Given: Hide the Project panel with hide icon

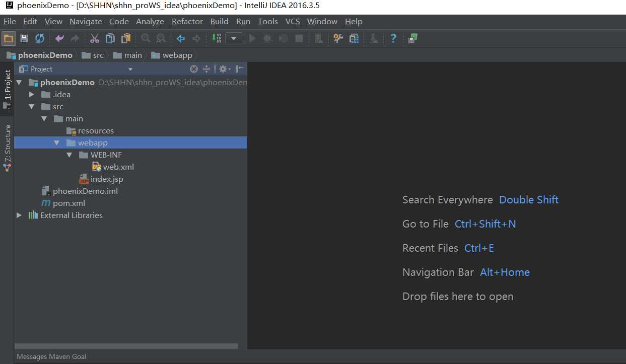Looking at the screenshot, I should (240, 69).
